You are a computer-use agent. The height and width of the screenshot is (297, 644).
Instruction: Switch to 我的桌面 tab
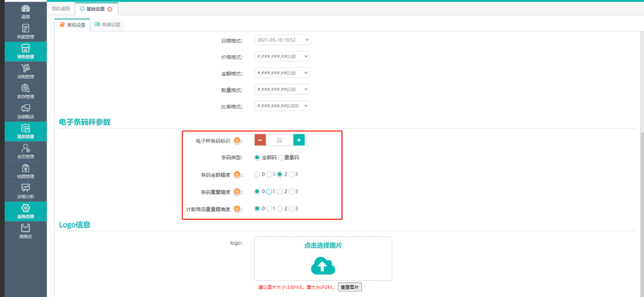click(60, 9)
